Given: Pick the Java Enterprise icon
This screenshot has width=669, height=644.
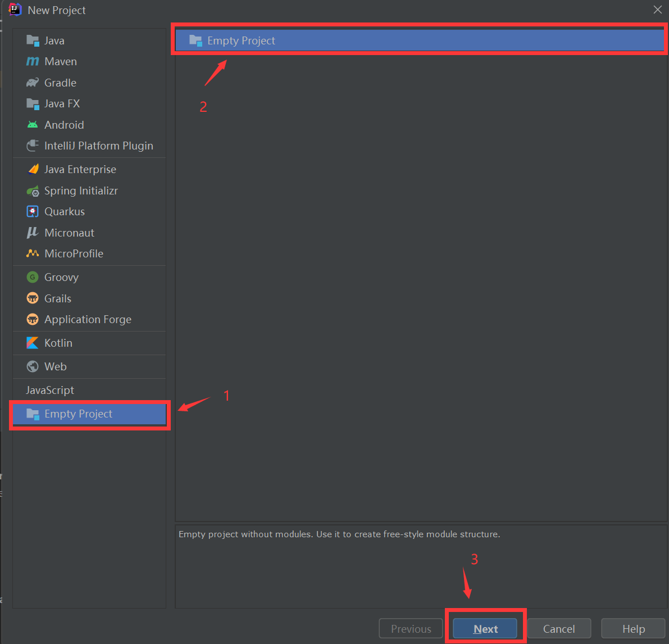Looking at the screenshot, I should tap(33, 169).
